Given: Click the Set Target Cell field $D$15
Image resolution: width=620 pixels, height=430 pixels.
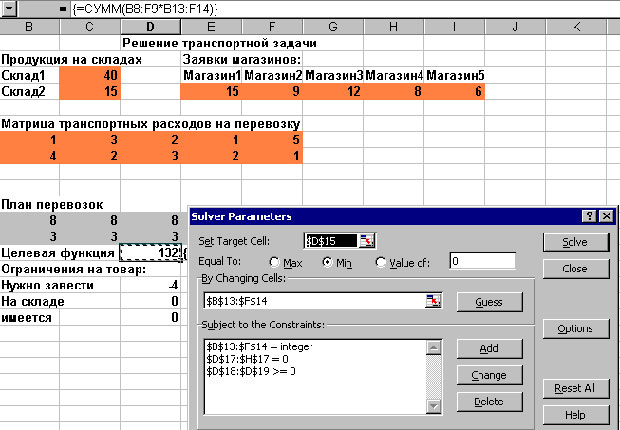Looking at the screenshot, I should (331, 241).
